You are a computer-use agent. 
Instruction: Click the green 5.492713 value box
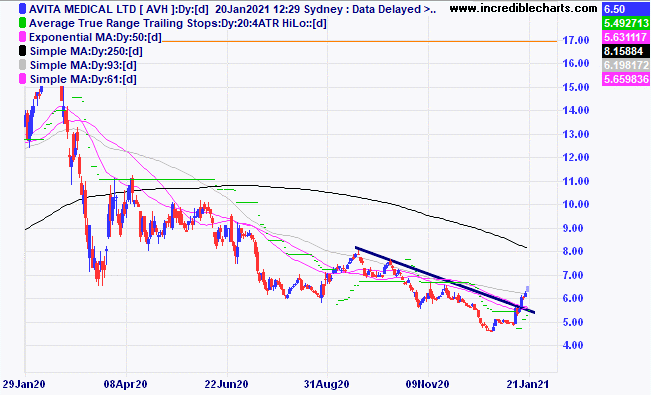click(x=626, y=23)
